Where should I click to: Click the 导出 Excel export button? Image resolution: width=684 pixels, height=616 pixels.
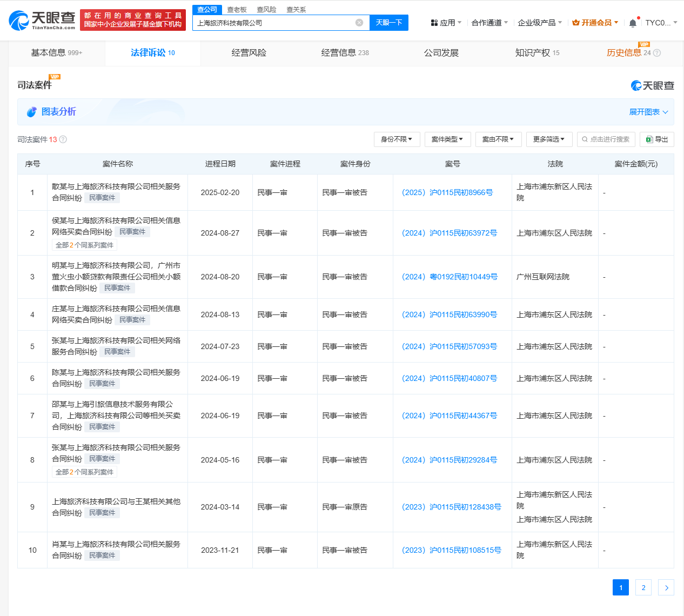pyautogui.click(x=657, y=139)
